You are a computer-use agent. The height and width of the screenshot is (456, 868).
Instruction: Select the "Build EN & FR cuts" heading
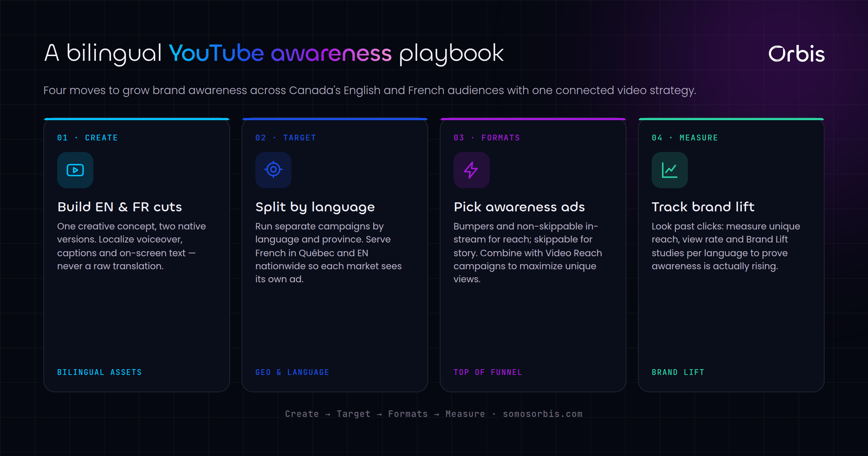(120, 207)
